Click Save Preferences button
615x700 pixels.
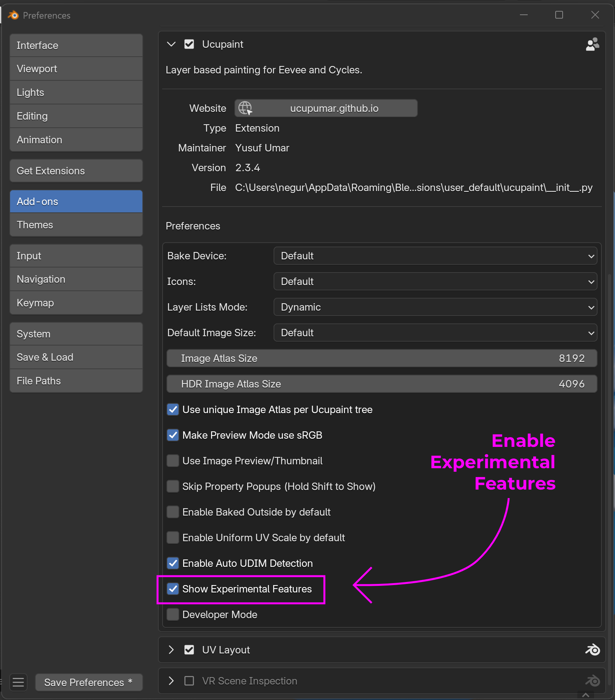89,682
